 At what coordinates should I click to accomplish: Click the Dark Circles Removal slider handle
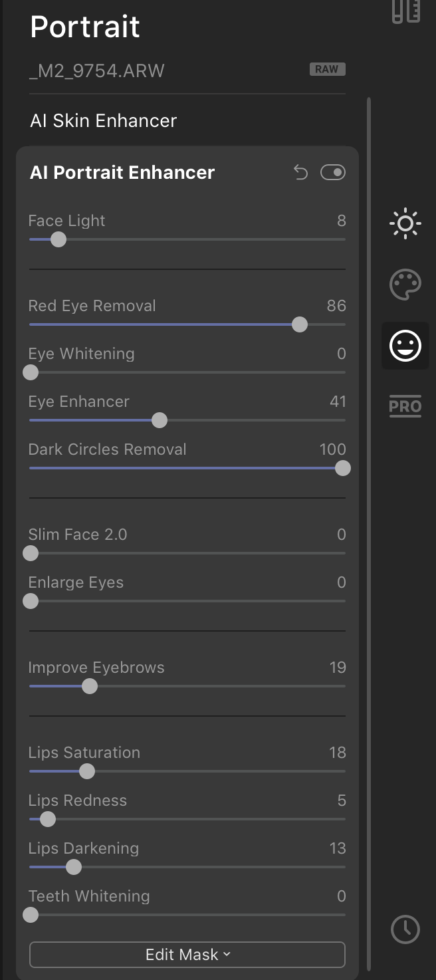(x=342, y=468)
